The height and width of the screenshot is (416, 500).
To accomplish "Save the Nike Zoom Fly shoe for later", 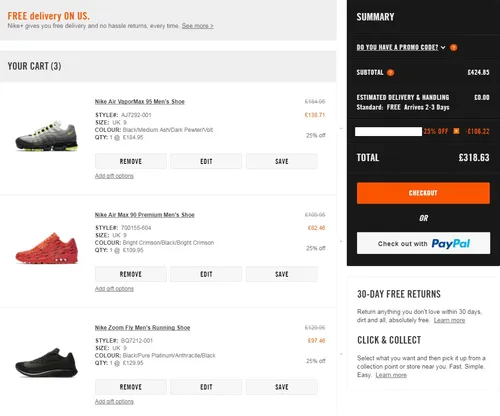I will pos(282,387).
